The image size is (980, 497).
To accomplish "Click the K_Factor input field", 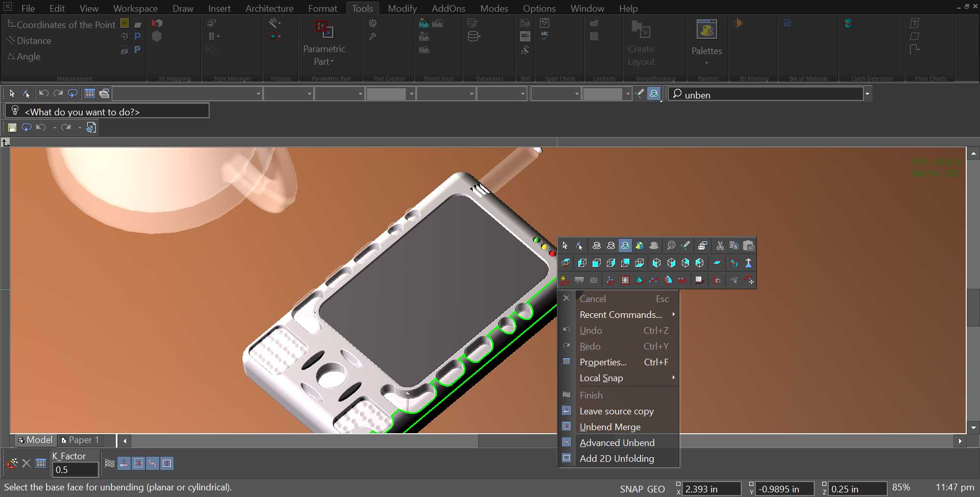I will (76, 469).
